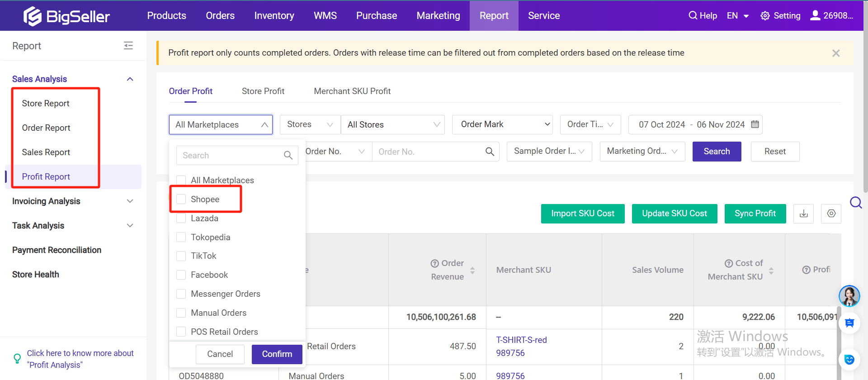Close the profit report notice banner
Viewport: 868px width, 380px height.
click(x=836, y=53)
